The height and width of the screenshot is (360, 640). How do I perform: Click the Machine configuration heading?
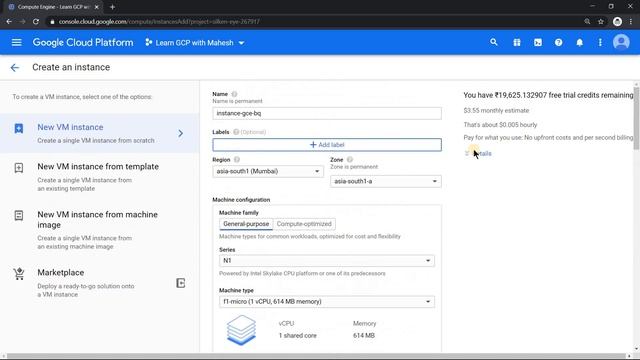tap(241, 200)
